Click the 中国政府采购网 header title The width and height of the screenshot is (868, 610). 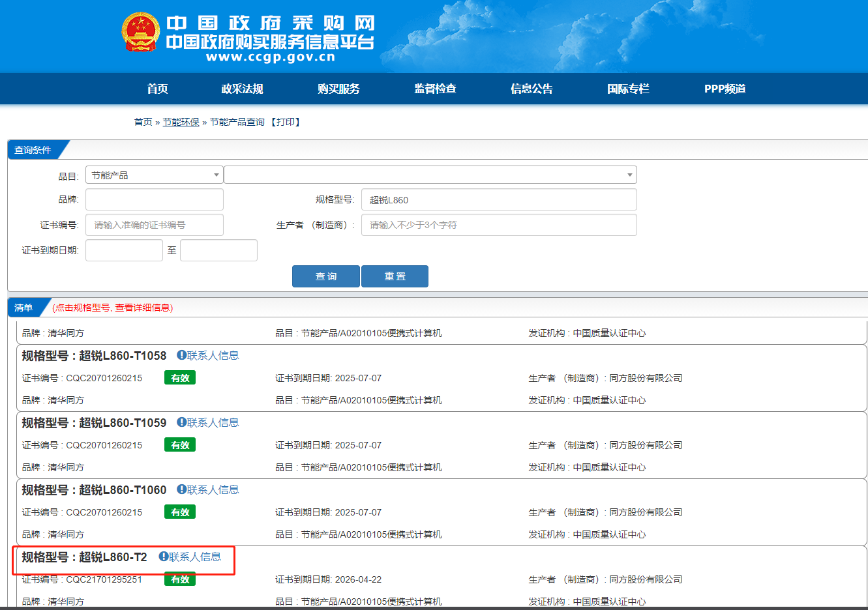tap(271, 23)
